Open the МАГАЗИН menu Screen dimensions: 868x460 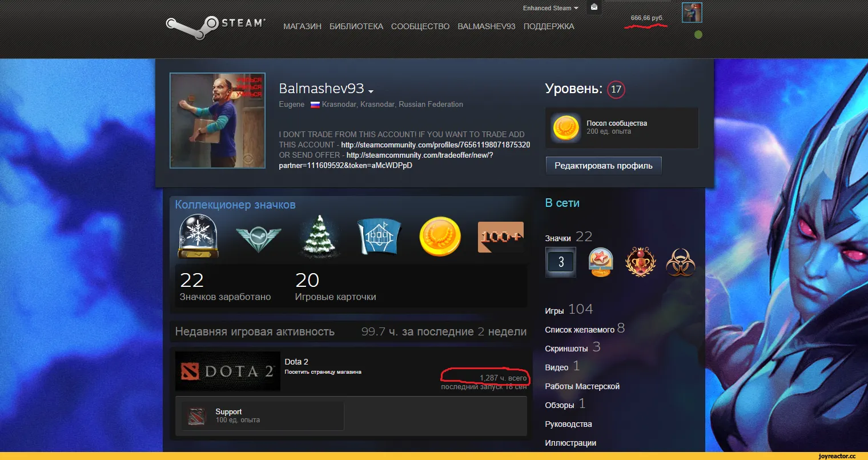point(302,26)
